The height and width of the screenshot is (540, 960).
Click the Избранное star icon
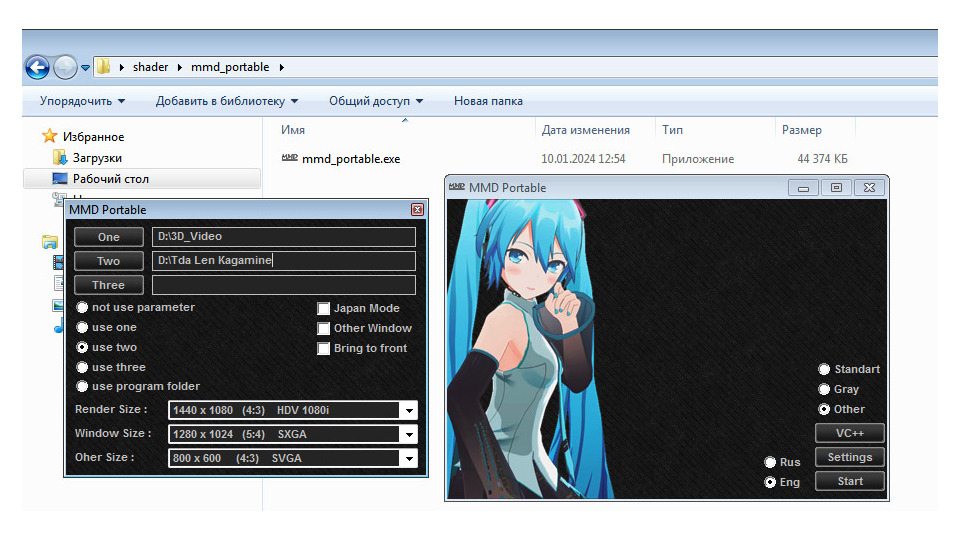[50, 136]
